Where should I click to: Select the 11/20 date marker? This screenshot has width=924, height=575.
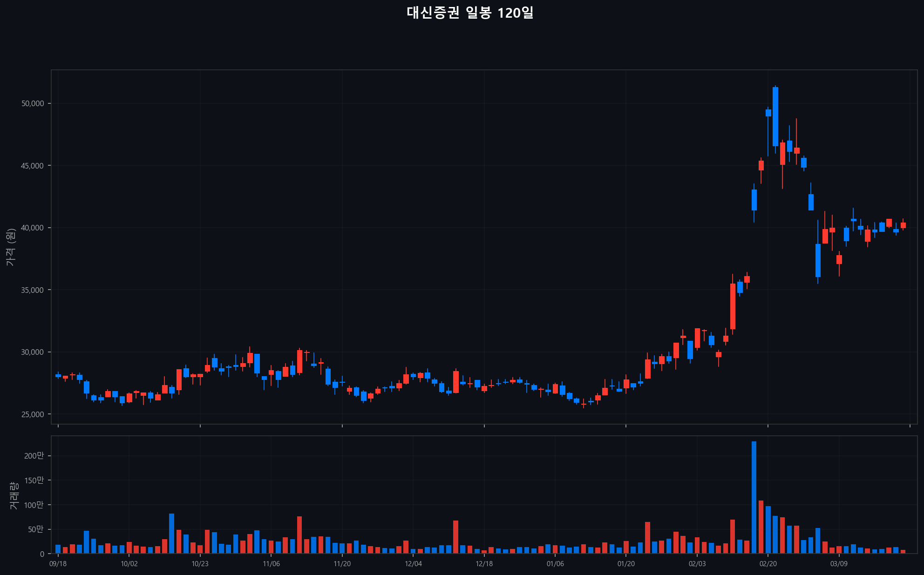click(x=342, y=564)
